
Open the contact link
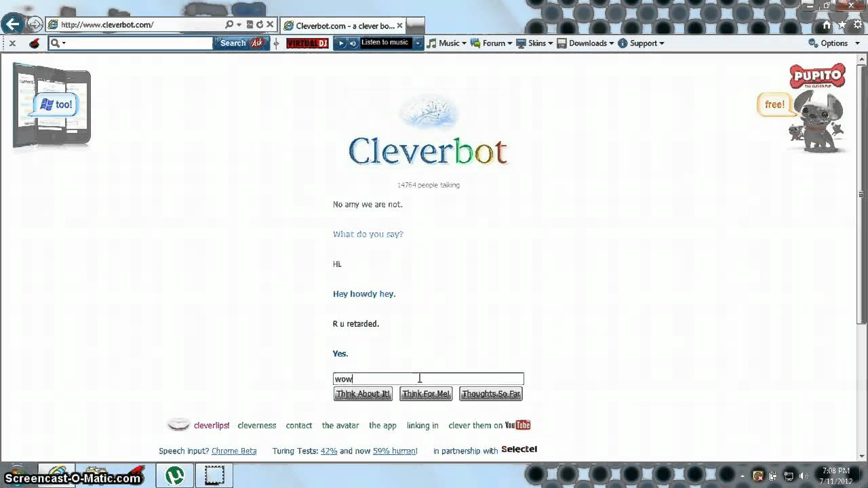tap(299, 426)
